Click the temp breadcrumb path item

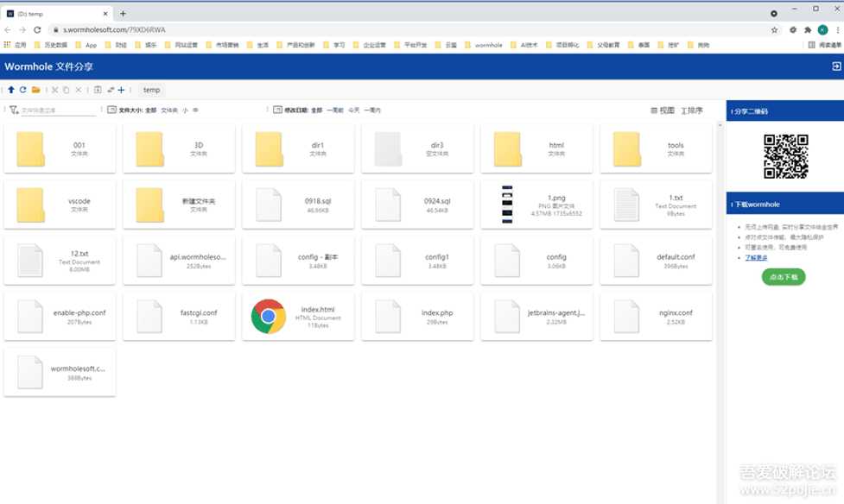[x=151, y=90]
